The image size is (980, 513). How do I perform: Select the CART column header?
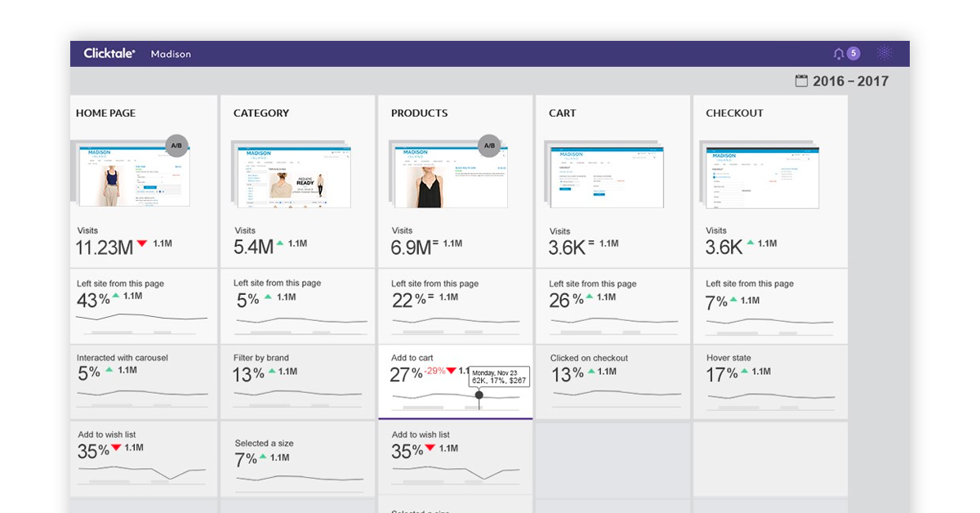(x=563, y=114)
